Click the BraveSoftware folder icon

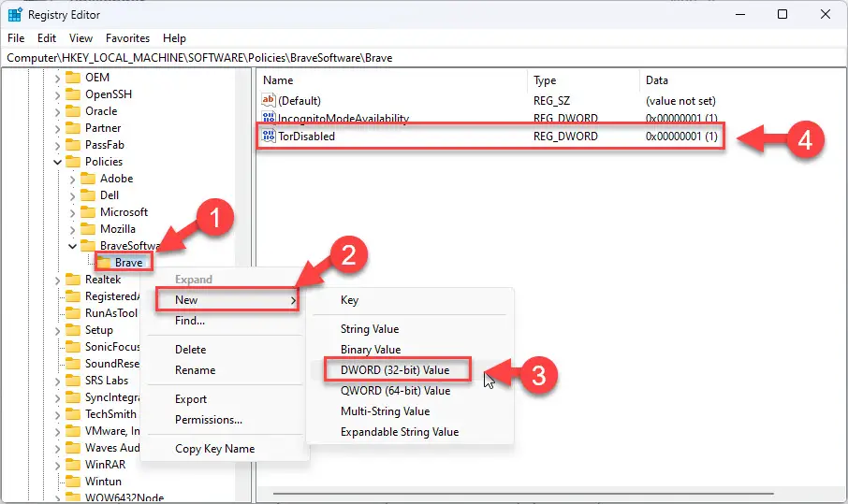(88, 246)
